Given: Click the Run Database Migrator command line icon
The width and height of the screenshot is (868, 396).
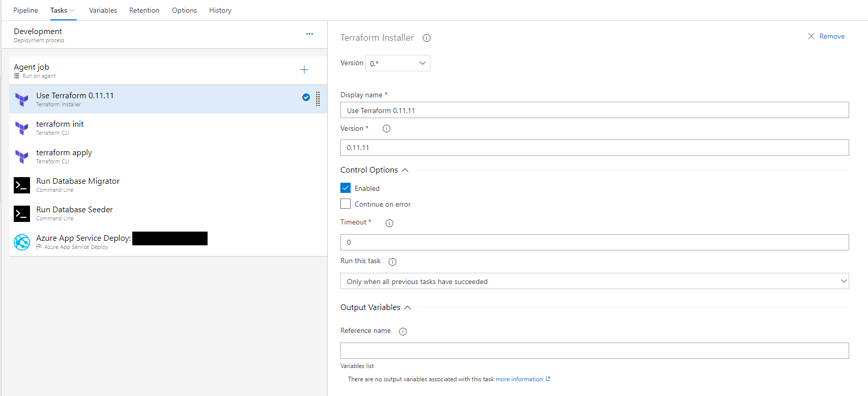Looking at the screenshot, I should pyautogui.click(x=22, y=185).
